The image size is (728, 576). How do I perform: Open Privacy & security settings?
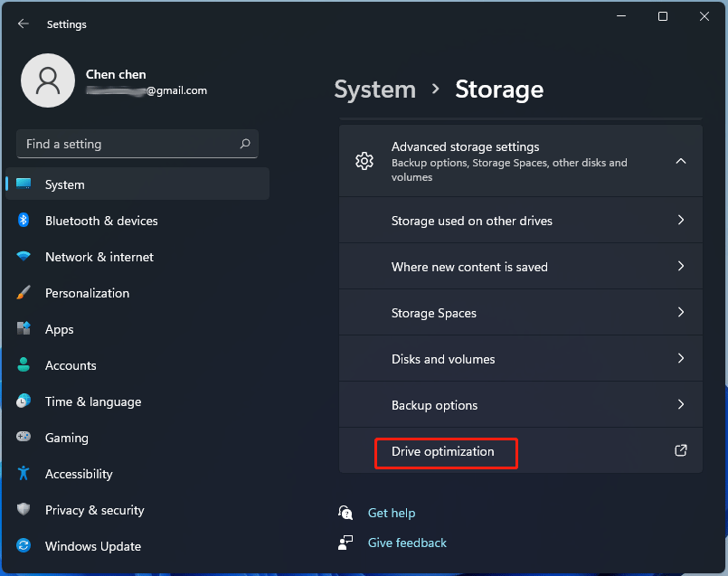pyautogui.click(x=137, y=510)
